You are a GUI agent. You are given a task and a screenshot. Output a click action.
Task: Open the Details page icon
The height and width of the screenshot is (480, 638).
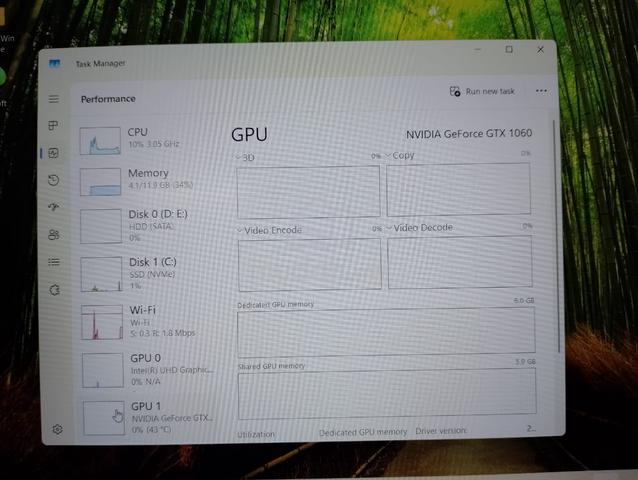pyautogui.click(x=54, y=262)
